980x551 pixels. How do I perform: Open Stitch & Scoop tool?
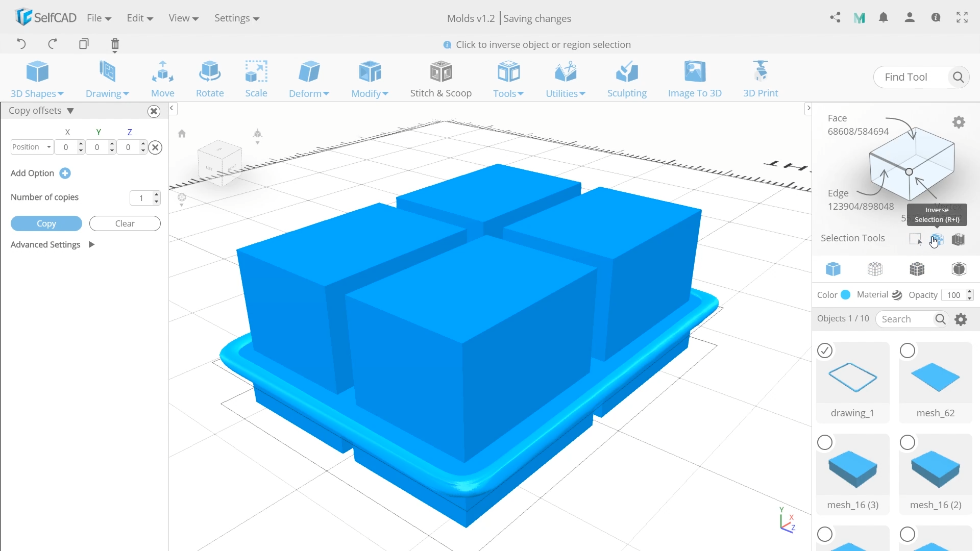(441, 79)
